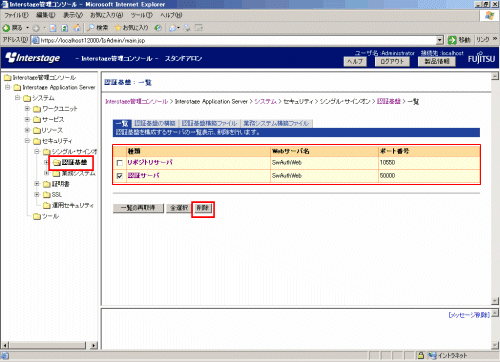This screenshot has height=362, width=500.
Task: Open Favorites star icon in toolbar
Action: (x=118, y=28)
